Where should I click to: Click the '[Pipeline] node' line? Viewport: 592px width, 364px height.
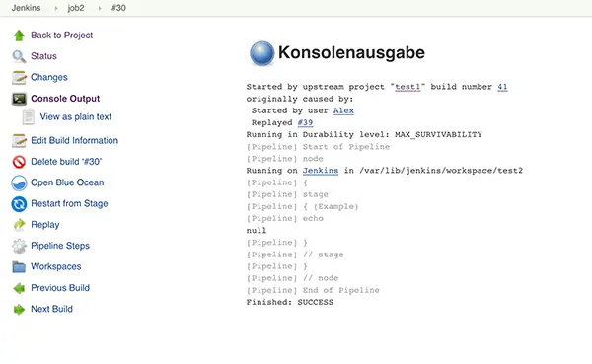coord(285,159)
